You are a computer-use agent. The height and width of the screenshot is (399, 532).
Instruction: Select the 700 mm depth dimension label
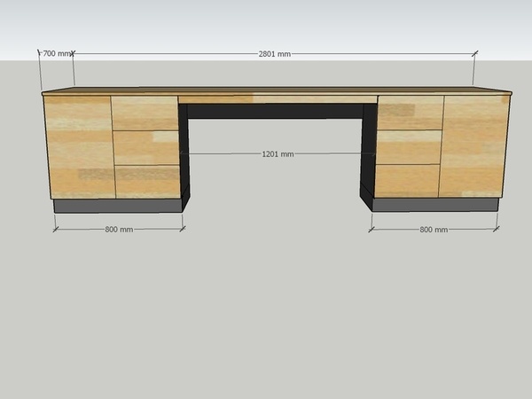[56, 54]
